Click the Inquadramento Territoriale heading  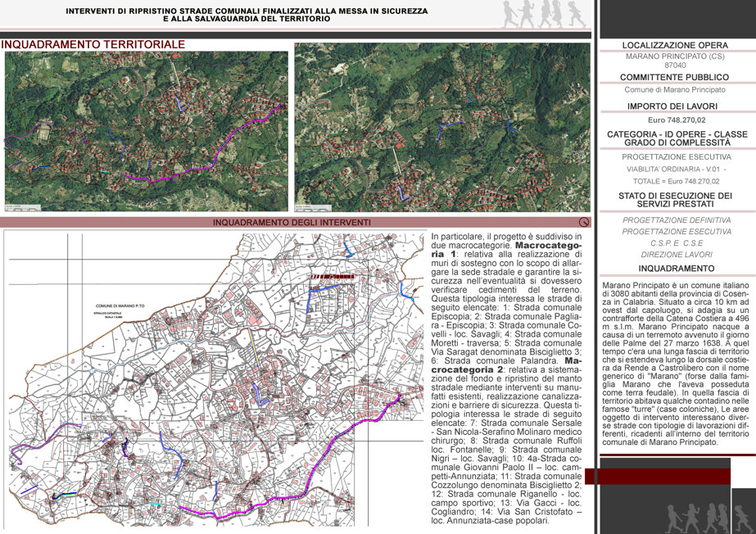93,44
